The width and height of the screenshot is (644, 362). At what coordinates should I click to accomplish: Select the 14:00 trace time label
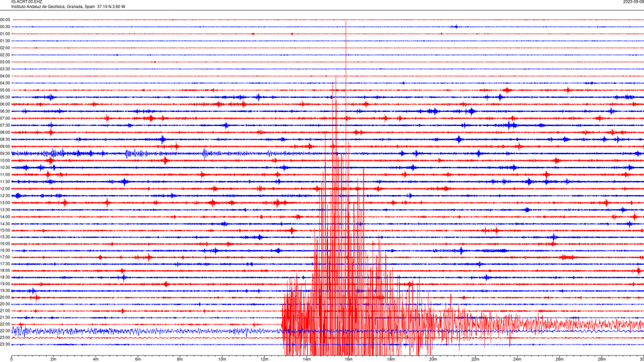(5, 217)
